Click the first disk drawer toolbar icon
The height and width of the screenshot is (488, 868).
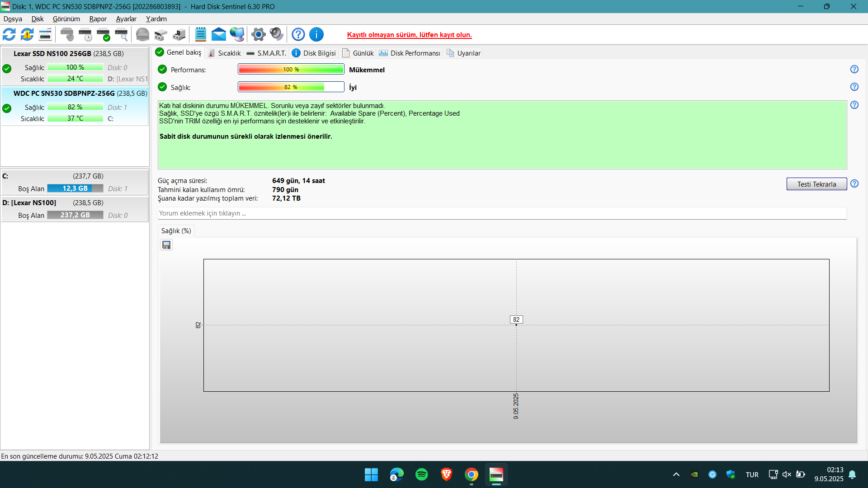tap(161, 34)
